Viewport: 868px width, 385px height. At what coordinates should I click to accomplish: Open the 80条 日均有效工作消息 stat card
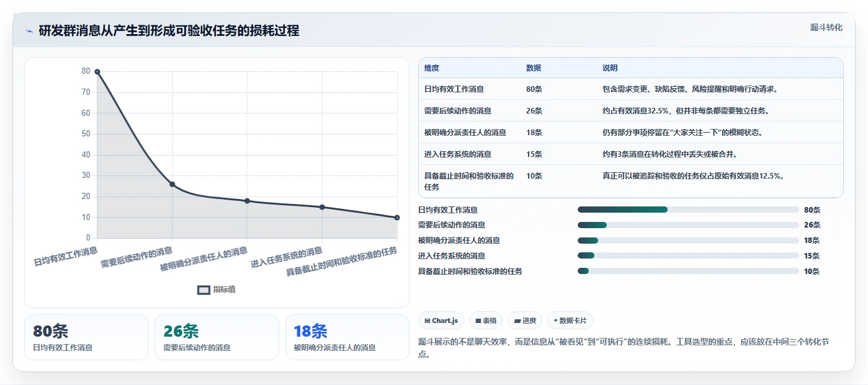(86, 337)
